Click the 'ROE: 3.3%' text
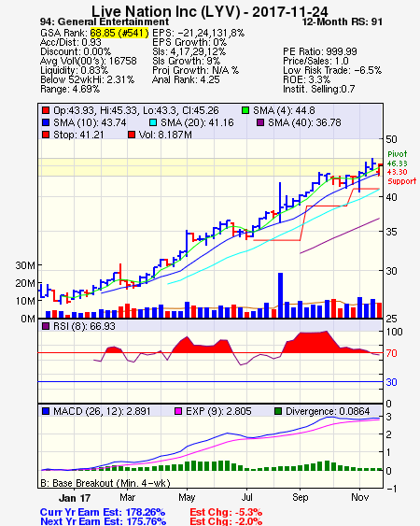420x526 pixels. point(307,79)
